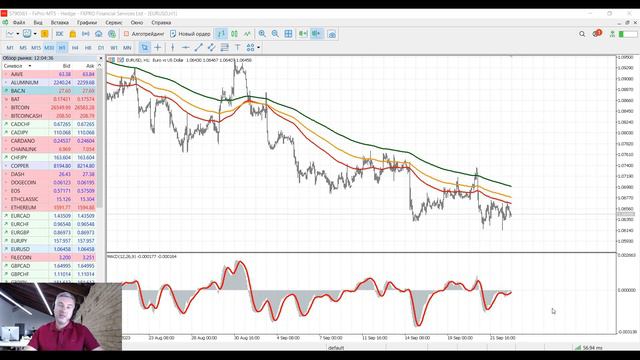Open the Символ column dropdown arrow
640x360 pixels.
(29, 66)
